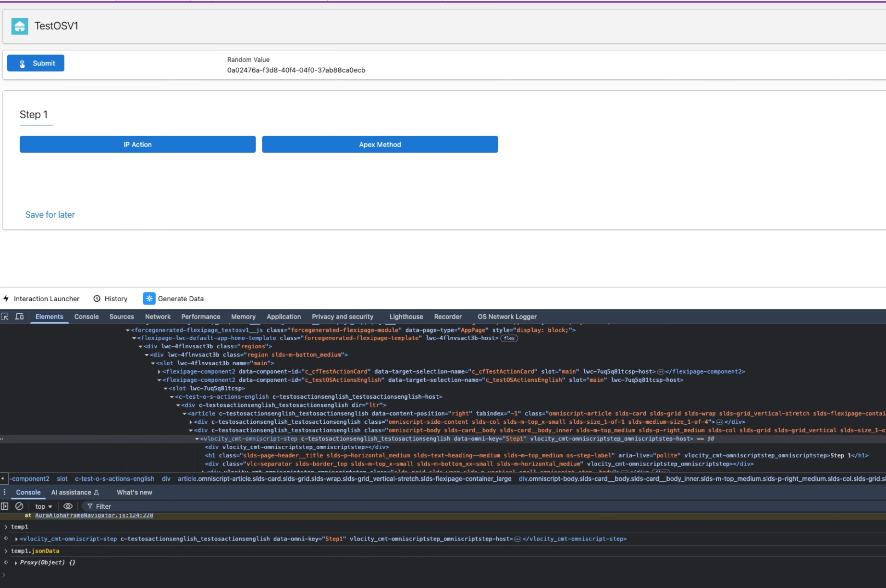
Task: Open the top execution context dropdown
Action: (x=42, y=506)
